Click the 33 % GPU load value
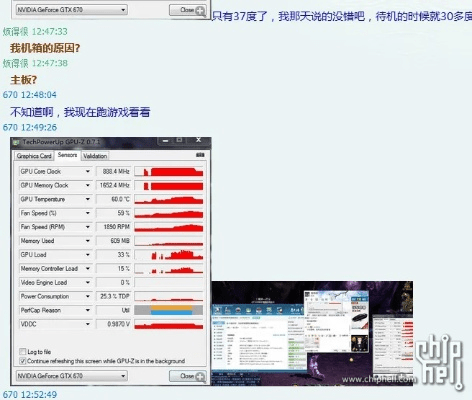 [113, 255]
